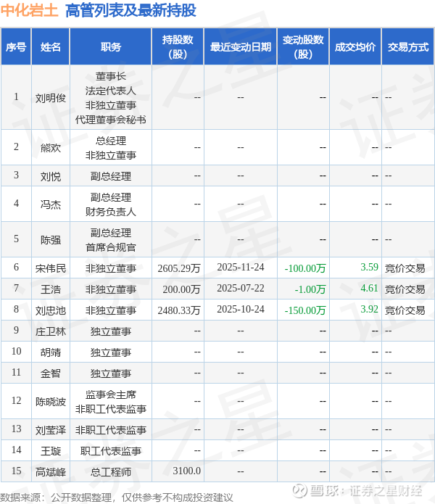
Task: Select the name 刘悦
Action: click(51, 176)
